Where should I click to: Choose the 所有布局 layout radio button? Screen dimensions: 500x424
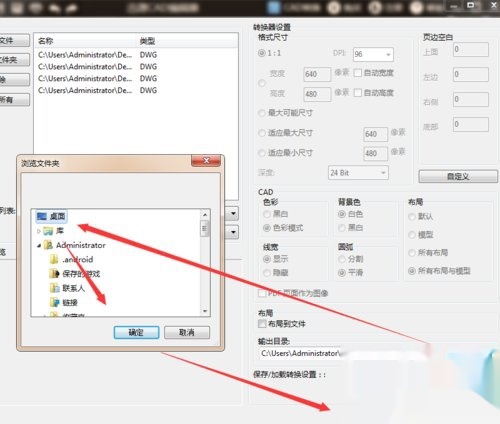[412, 253]
